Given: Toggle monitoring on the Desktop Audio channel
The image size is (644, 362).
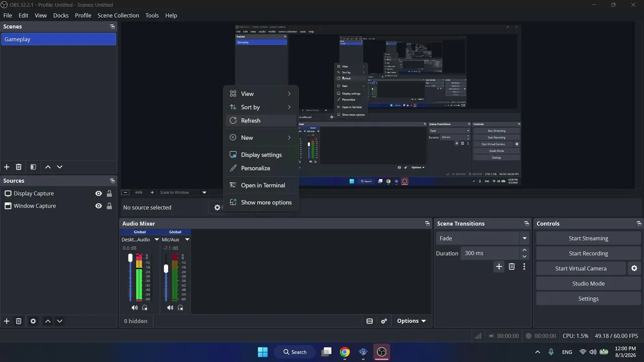Looking at the screenshot, I should click(145, 308).
